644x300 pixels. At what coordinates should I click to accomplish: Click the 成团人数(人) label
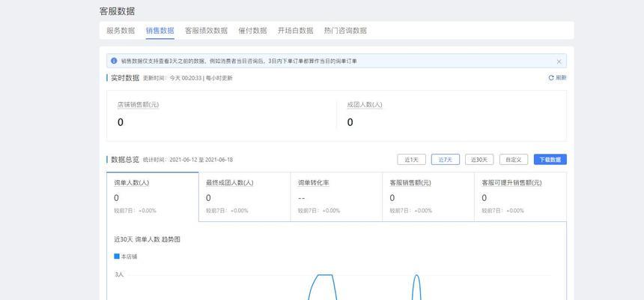pos(365,105)
